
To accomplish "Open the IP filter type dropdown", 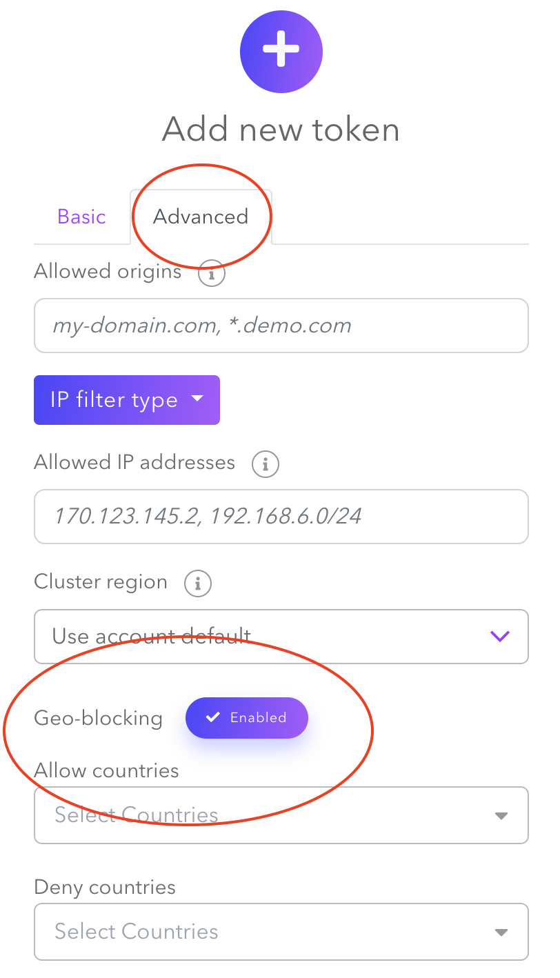I will coord(127,400).
